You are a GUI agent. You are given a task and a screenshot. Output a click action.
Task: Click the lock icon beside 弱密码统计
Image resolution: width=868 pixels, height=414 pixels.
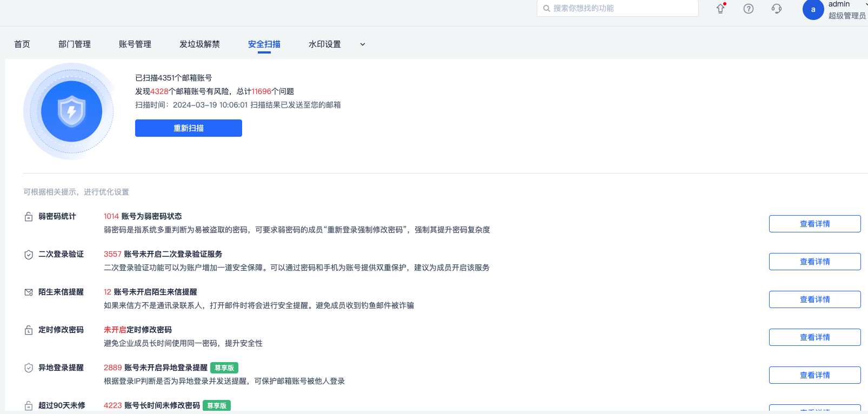pos(29,217)
